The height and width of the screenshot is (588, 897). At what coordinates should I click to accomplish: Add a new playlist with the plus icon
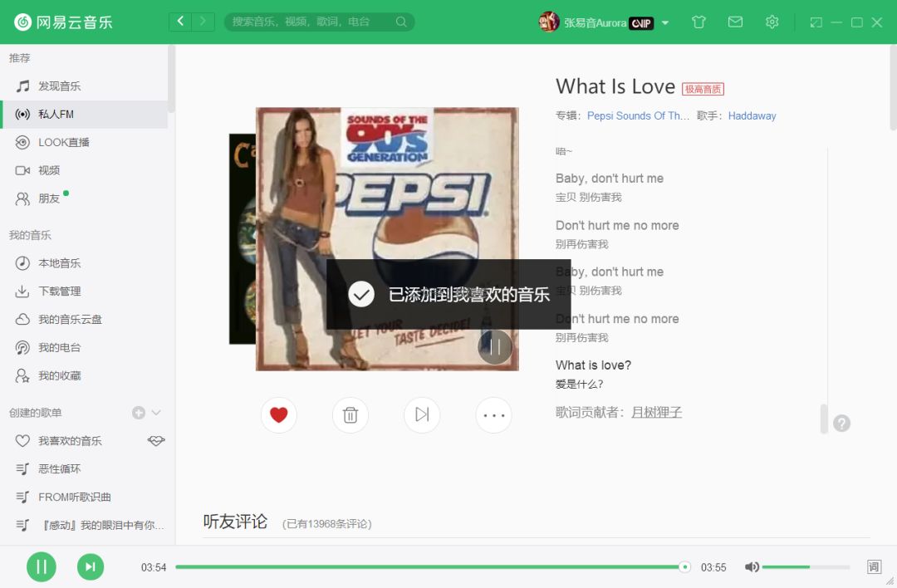click(139, 413)
